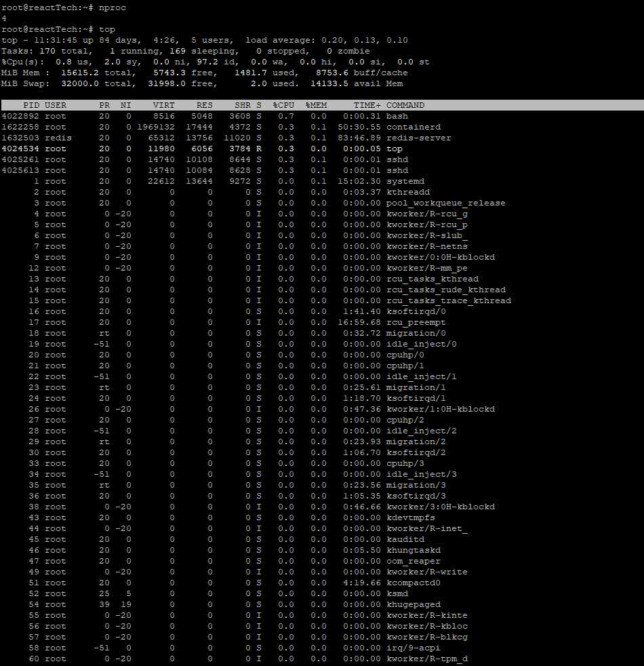644x666 pixels.
Task: Select the typed 'nproc' command text
Action: 113,7
